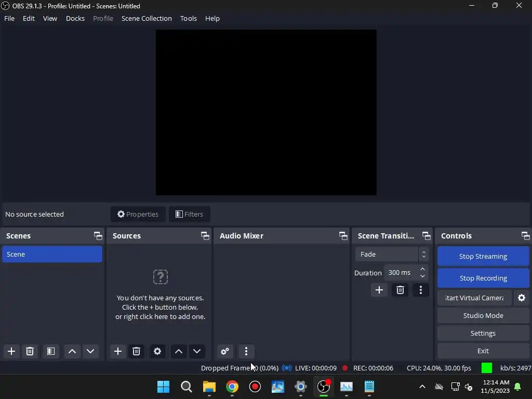Open Audio Mixer three-dot menu

(246, 351)
